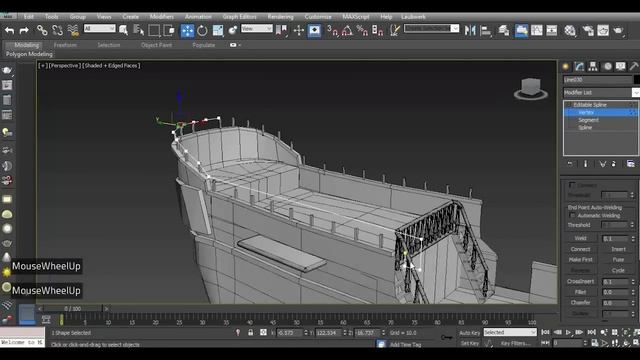640x360 pixels.
Task: Choose the Rectangular Selection Region tool
Action: [154, 30]
